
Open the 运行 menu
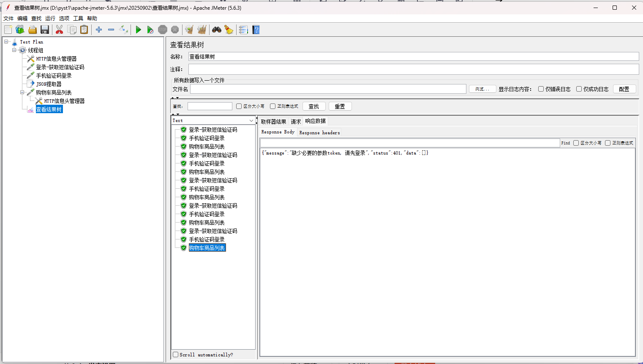point(50,19)
